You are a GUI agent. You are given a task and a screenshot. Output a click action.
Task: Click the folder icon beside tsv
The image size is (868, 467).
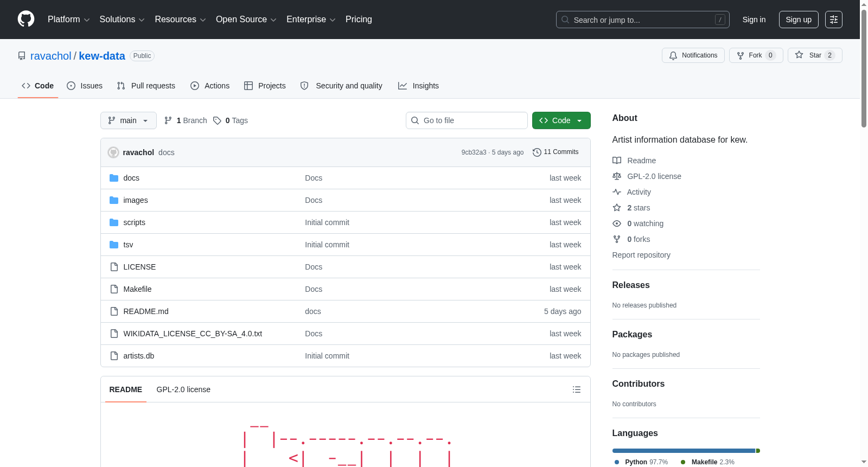click(114, 245)
